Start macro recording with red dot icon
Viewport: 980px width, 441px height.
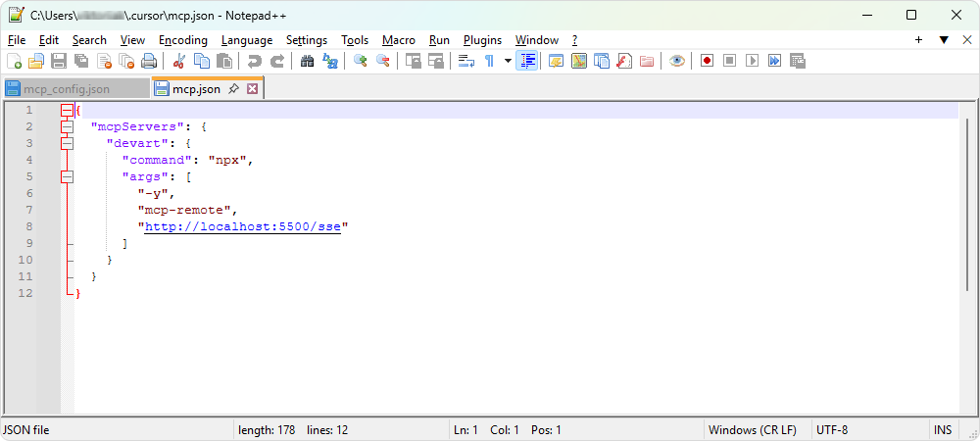707,61
